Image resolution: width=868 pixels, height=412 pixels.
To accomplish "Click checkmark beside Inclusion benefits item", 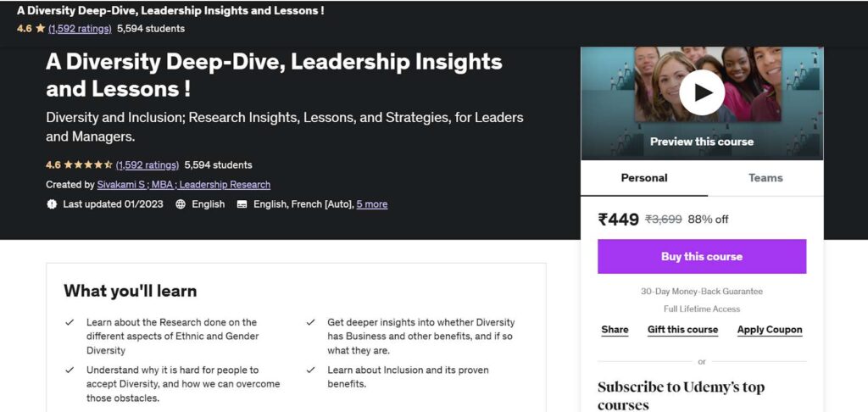I will 311,370.
